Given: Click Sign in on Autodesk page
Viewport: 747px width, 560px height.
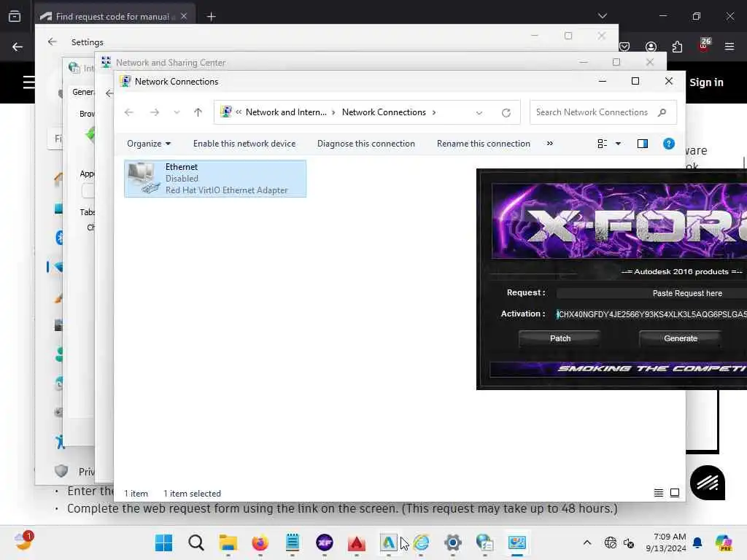Looking at the screenshot, I should click(x=706, y=82).
